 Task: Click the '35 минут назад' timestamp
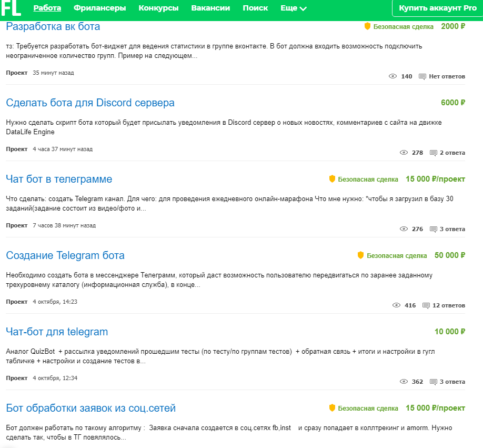tap(53, 73)
